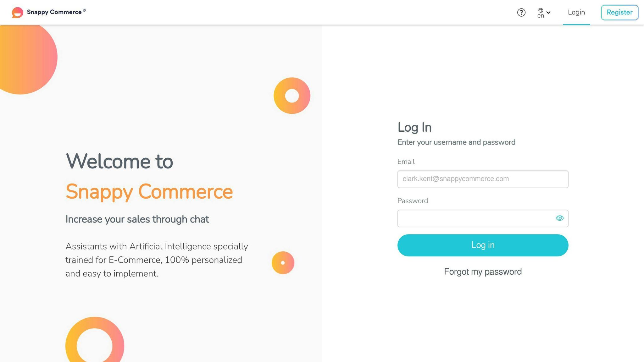Screen dimensions: 644x362
Task: Switch to the Login tab
Action: pos(576,12)
